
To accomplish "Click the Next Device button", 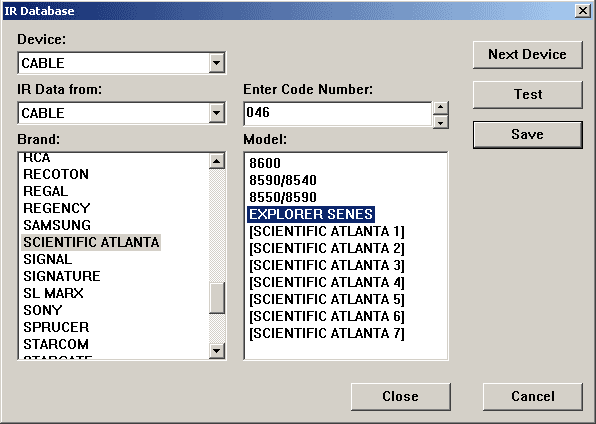I will (x=528, y=55).
